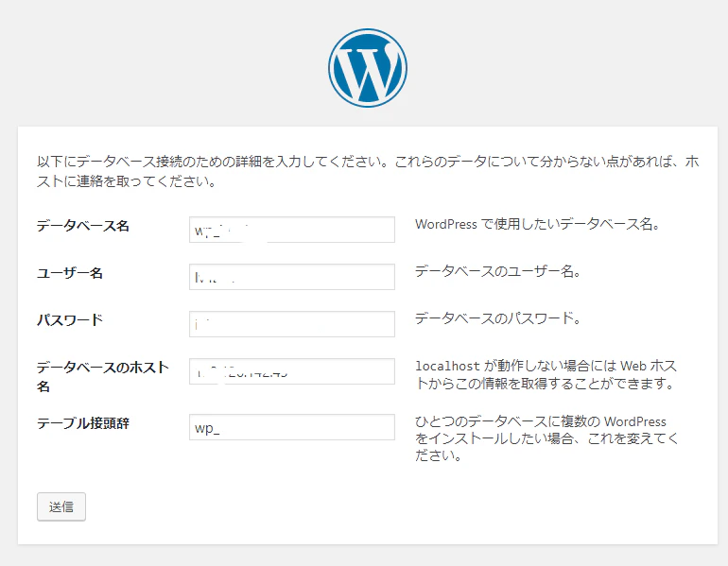
Task: Focus the データベースのホスト名 input field
Action: 292,371
